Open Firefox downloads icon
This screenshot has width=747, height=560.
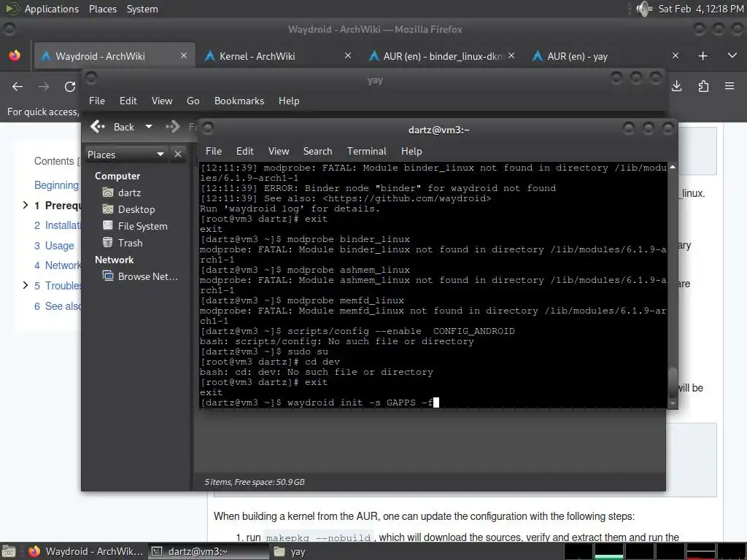[x=676, y=86]
